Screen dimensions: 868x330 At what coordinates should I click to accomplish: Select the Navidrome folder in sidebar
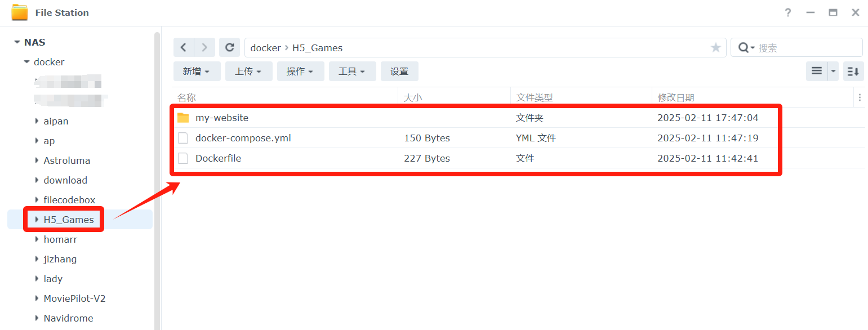coord(68,318)
